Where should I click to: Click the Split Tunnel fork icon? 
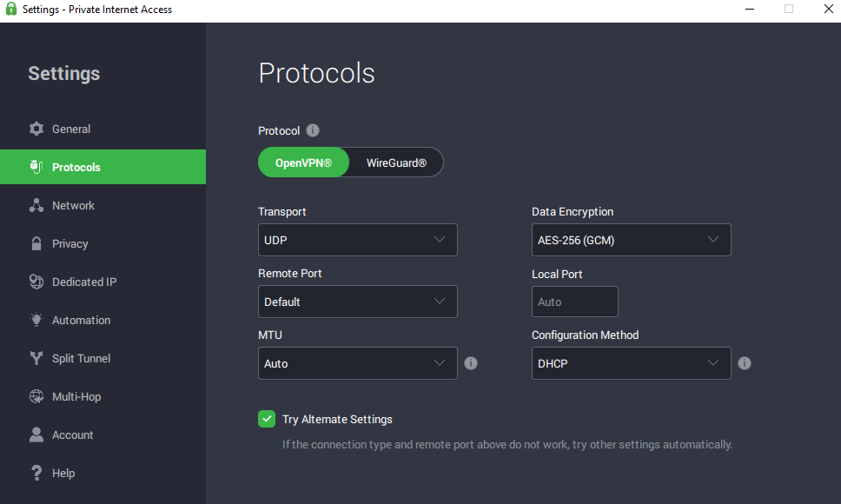click(36, 358)
